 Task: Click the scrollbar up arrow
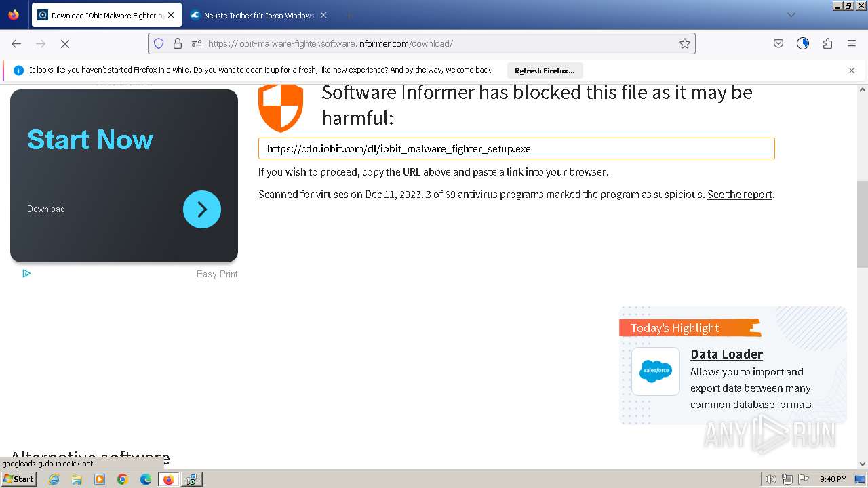pyautogui.click(x=863, y=89)
